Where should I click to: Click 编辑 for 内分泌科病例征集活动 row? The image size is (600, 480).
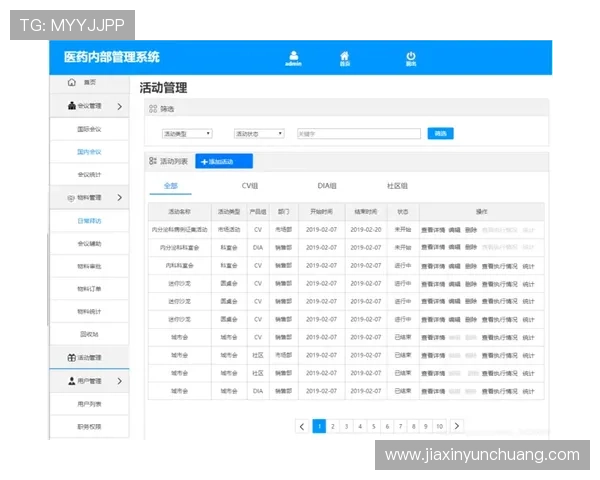[455, 230]
